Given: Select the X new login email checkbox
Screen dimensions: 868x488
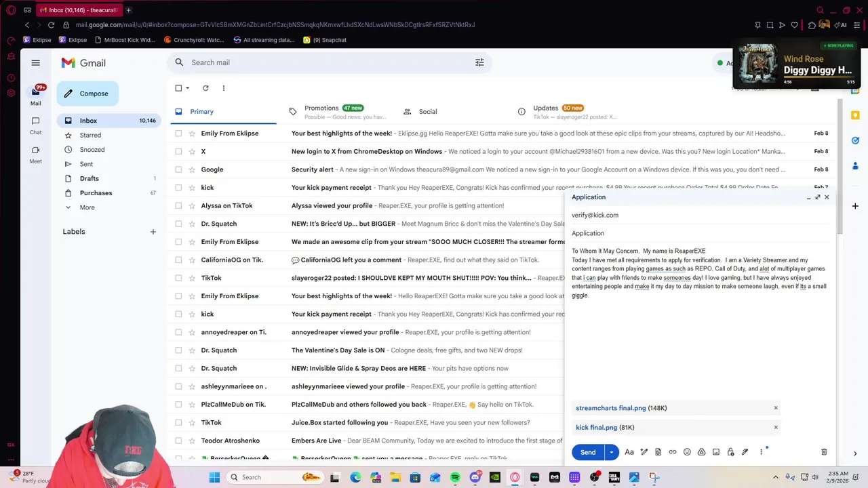Looking at the screenshot, I should click(178, 152).
